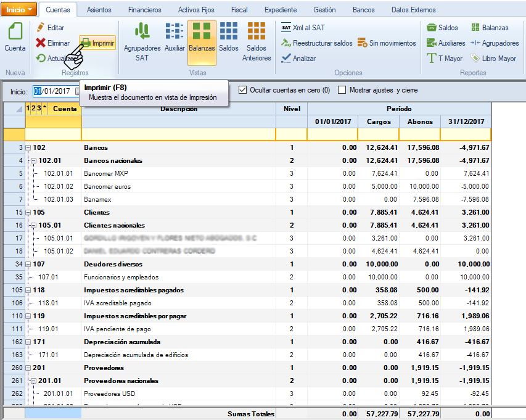Open the T Mayor report
Image resolution: width=526 pixels, height=420 pixels.
tap(445, 59)
